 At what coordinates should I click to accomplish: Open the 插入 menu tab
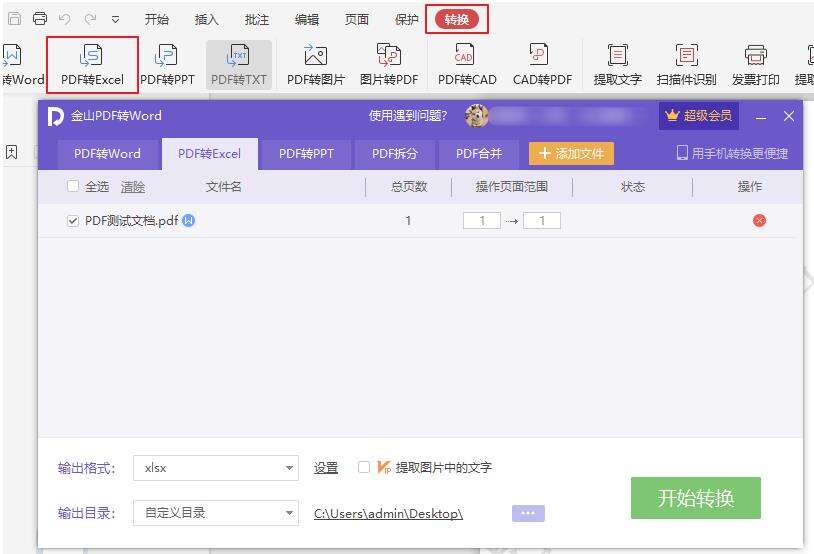[x=206, y=20]
